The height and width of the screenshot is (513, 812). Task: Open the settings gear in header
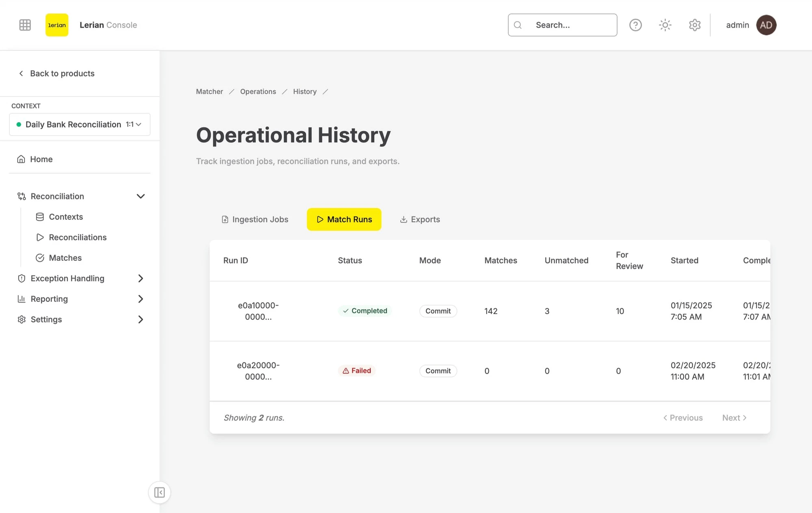[x=695, y=25]
